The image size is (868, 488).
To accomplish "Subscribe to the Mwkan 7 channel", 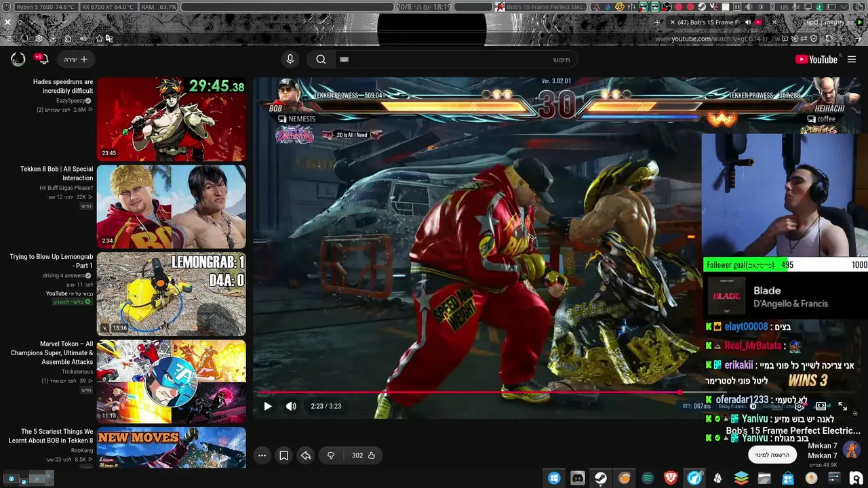I will 772,455.
